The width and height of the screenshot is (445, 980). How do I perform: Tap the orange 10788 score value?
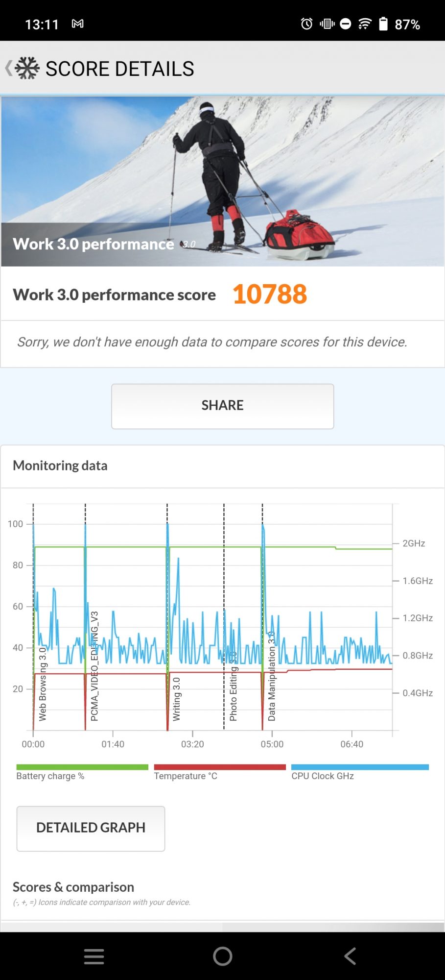coord(270,294)
